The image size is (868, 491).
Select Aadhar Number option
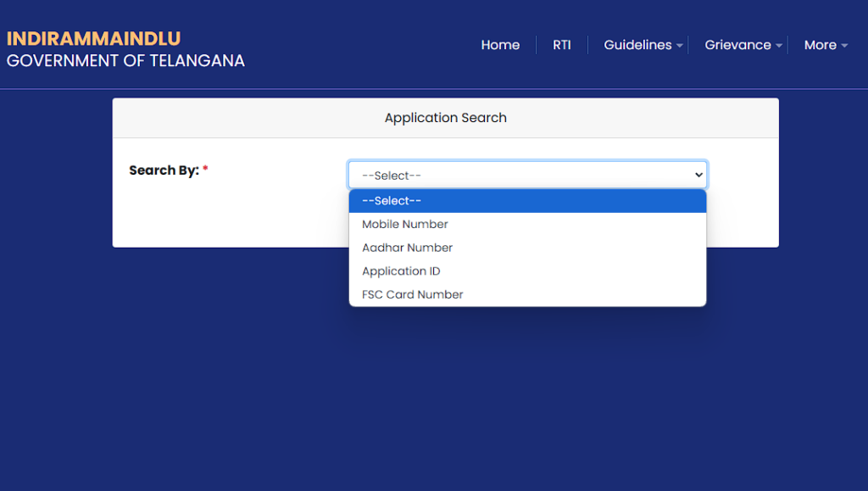[x=527, y=248]
